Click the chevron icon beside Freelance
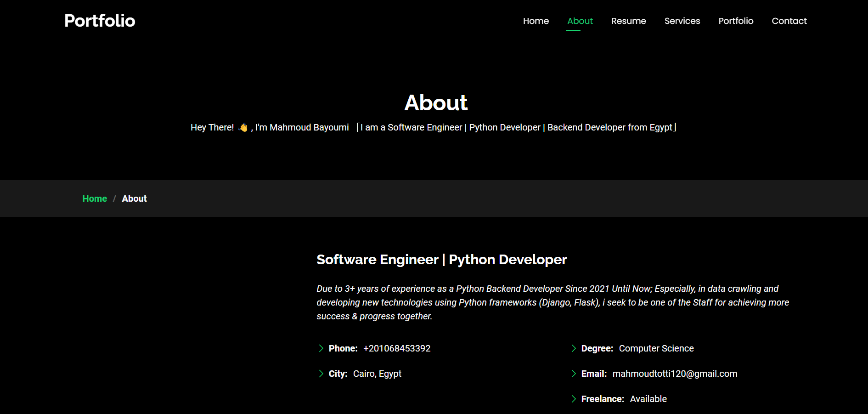868x414 pixels. 574,399
